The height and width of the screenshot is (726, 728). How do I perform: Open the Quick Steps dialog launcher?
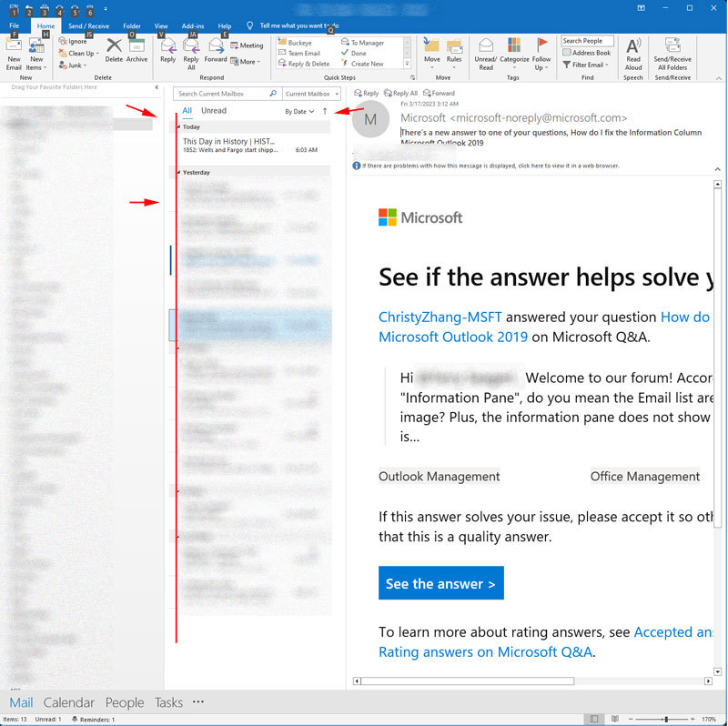point(412,77)
